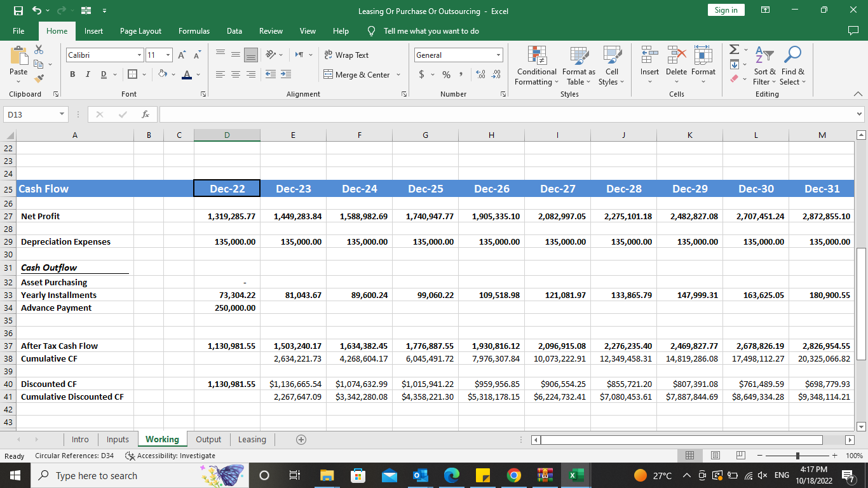Click the Increase Indent icon

286,75
